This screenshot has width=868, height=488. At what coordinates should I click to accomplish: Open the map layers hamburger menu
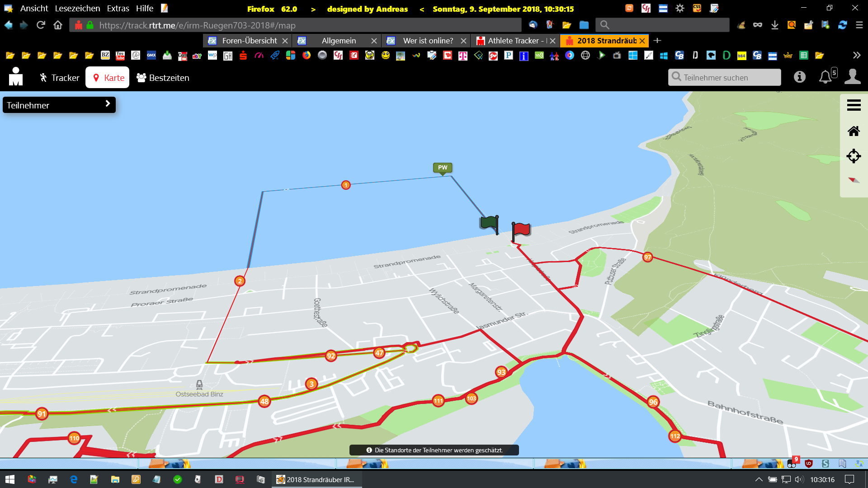(x=854, y=105)
